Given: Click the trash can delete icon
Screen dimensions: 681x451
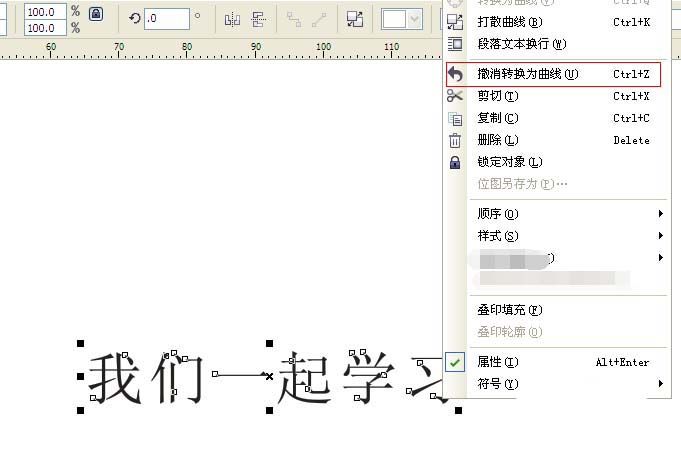Looking at the screenshot, I should 455,140.
